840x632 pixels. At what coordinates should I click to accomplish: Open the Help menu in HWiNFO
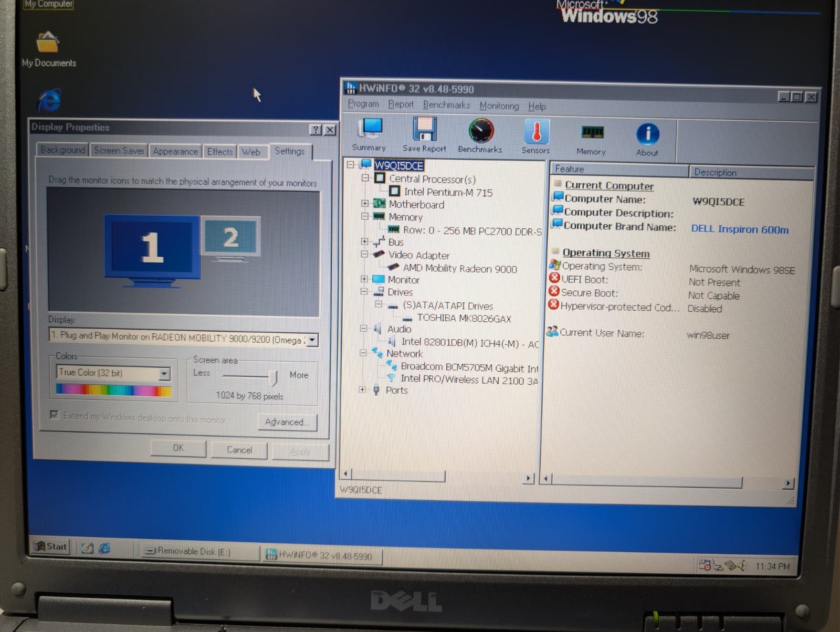(537, 107)
